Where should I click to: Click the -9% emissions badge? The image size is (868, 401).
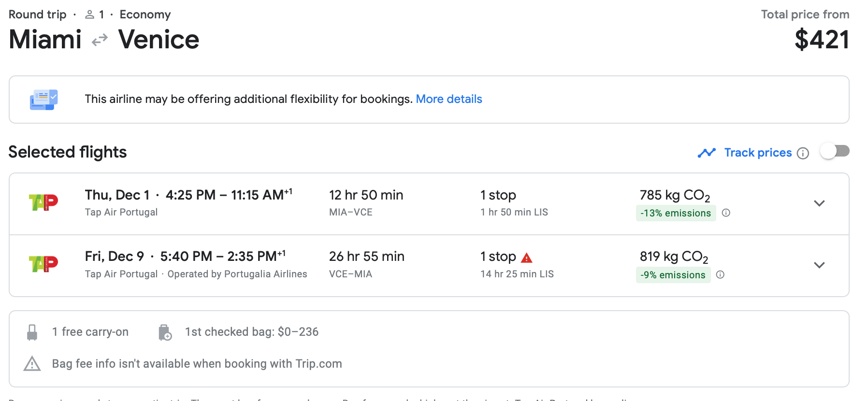pyautogui.click(x=673, y=275)
